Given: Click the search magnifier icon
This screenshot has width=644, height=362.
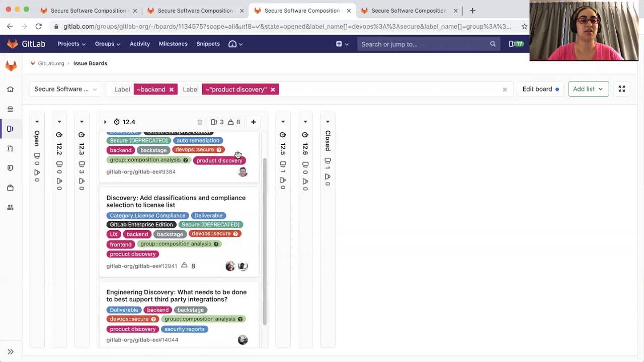Looking at the screenshot, I should [493, 44].
